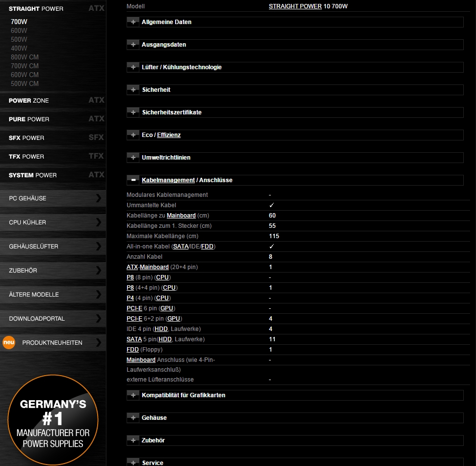The image size is (476, 466).
Task: Expand Eco / Effizienz plus icon
Action: pyautogui.click(x=133, y=135)
